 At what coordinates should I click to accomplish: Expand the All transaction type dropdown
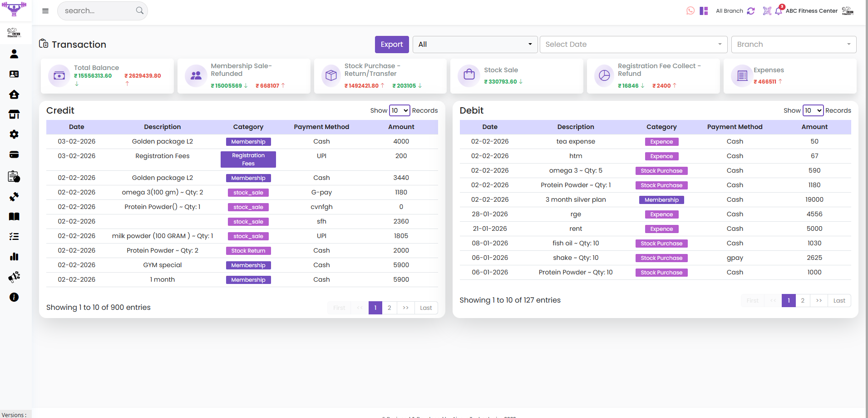(x=475, y=45)
